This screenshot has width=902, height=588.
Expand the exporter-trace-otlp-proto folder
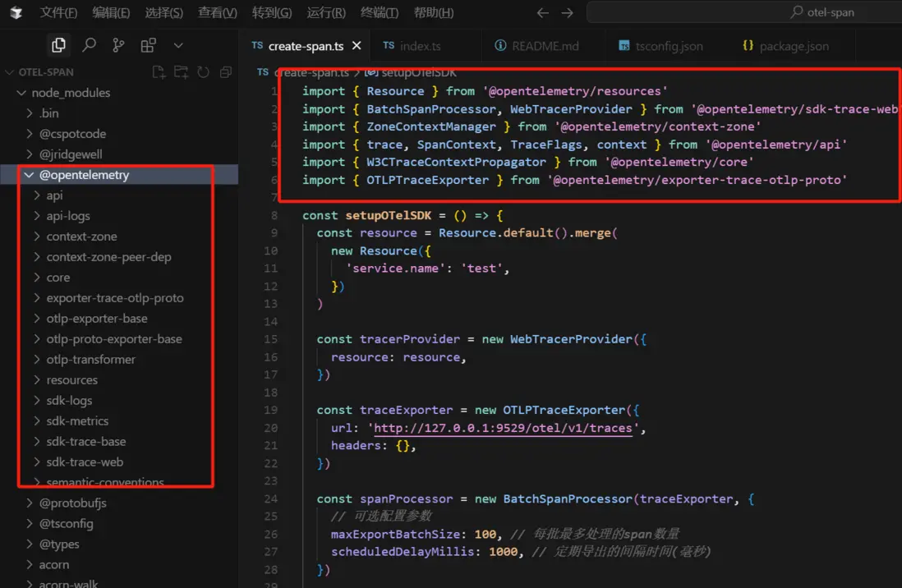tap(114, 298)
